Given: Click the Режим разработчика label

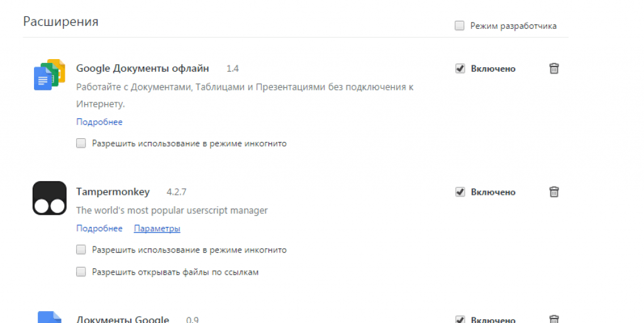Looking at the screenshot, I should (513, 26).
